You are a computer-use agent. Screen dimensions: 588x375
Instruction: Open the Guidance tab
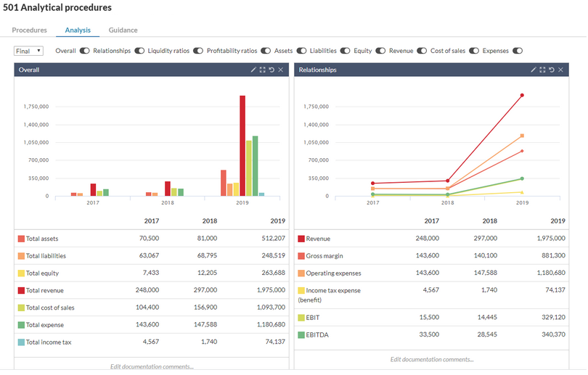point(123,30)
